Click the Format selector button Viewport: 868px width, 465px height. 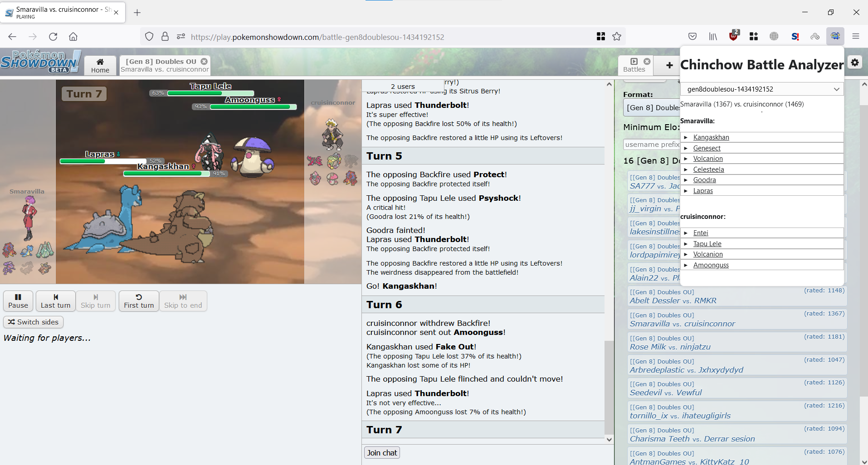[652, 108]
